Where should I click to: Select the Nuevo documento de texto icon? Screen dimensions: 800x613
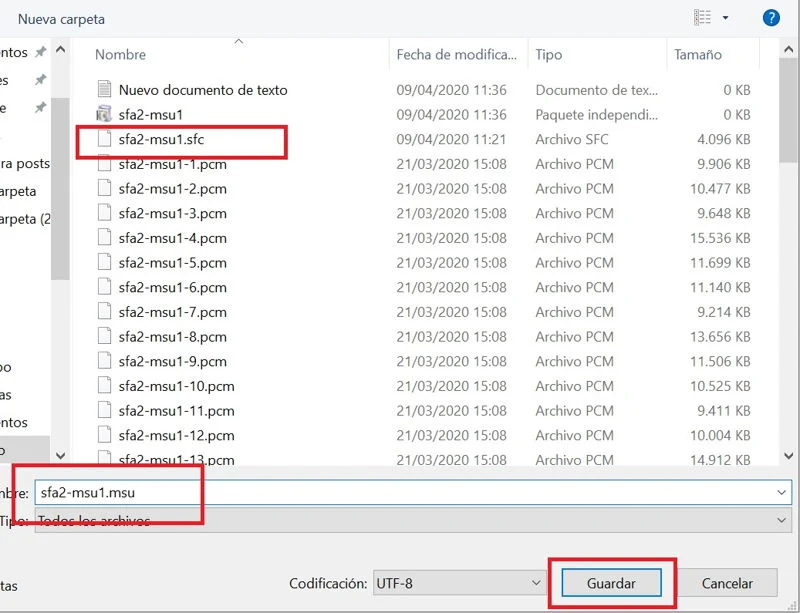click(x=105, y=90)
